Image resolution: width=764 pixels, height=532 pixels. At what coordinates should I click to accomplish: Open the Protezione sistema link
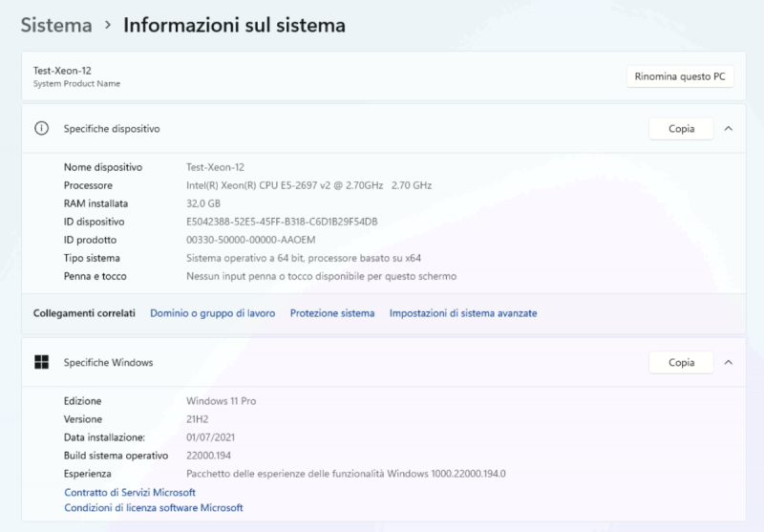(x=332, y=313)
